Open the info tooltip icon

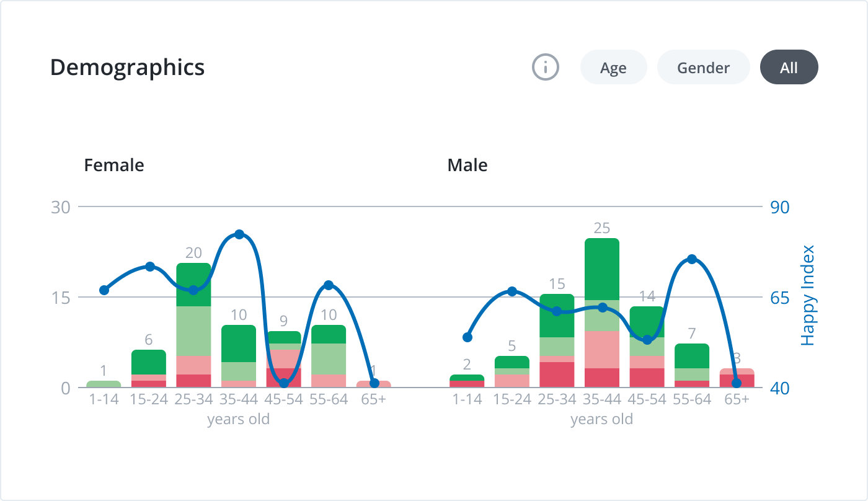click(x=545, y=67)
